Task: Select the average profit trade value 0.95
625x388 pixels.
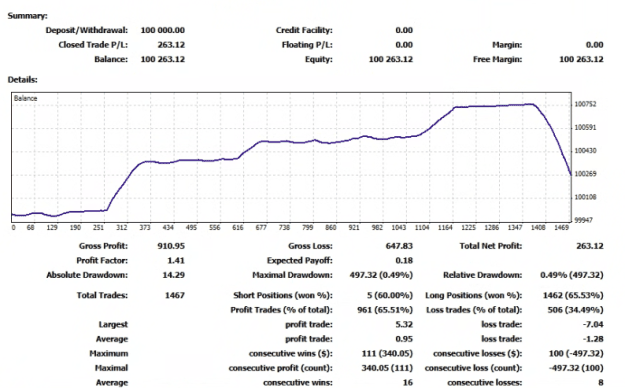Action: tap(404, 339)
